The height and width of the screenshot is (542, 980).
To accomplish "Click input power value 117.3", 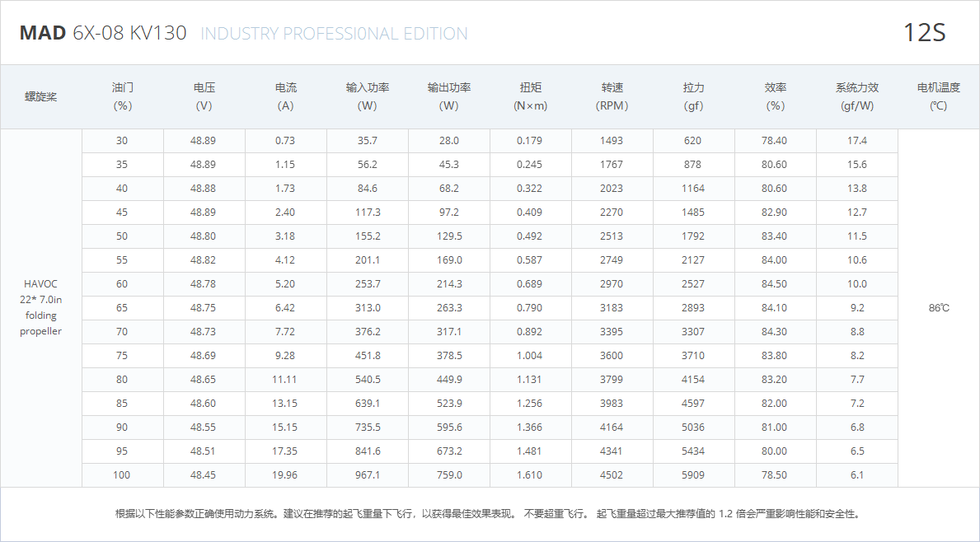I will pos(368,213).
